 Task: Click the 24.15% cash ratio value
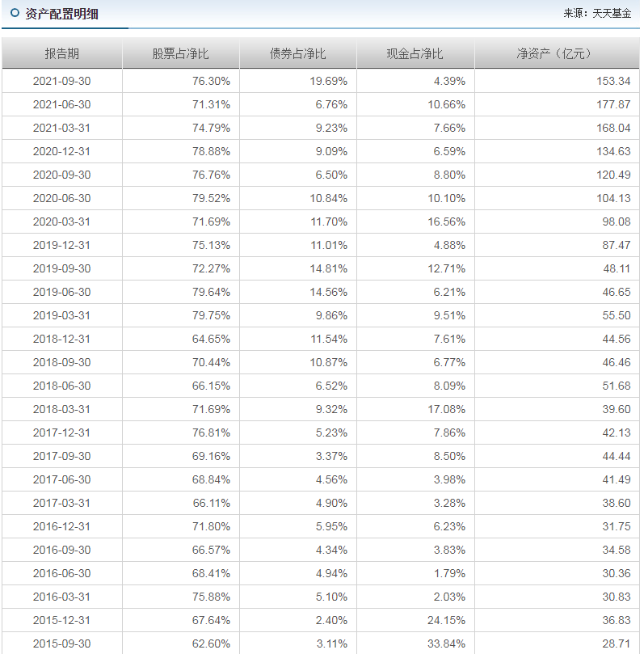pyautogui.click(x=446, y=620)
